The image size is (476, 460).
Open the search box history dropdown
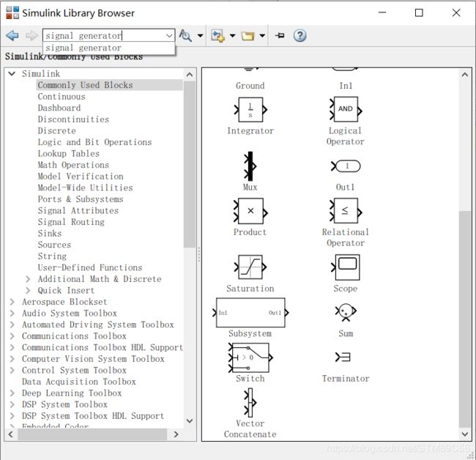[x=169, y=35]
